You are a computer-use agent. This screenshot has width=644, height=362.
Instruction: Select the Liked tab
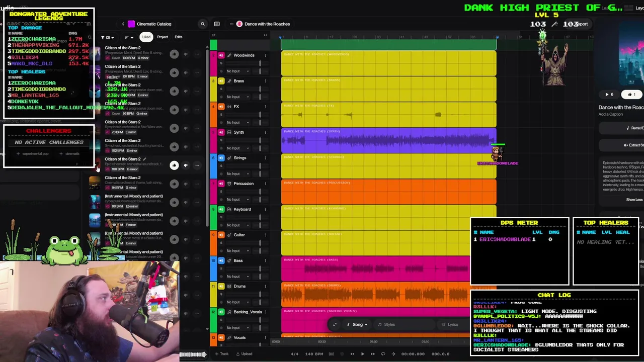tap(146, 37)
